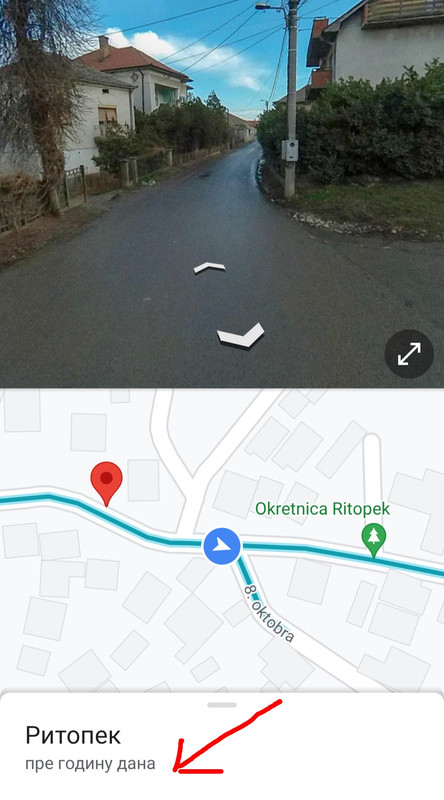This screenshot has height=800, width=444.
Task: Expand Street View to fullscreen
Action: [409, 354]
